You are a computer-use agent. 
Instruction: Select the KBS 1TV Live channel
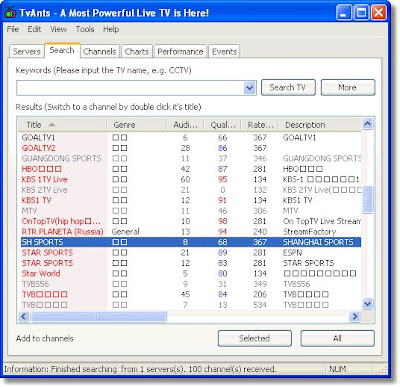(44, 179)
